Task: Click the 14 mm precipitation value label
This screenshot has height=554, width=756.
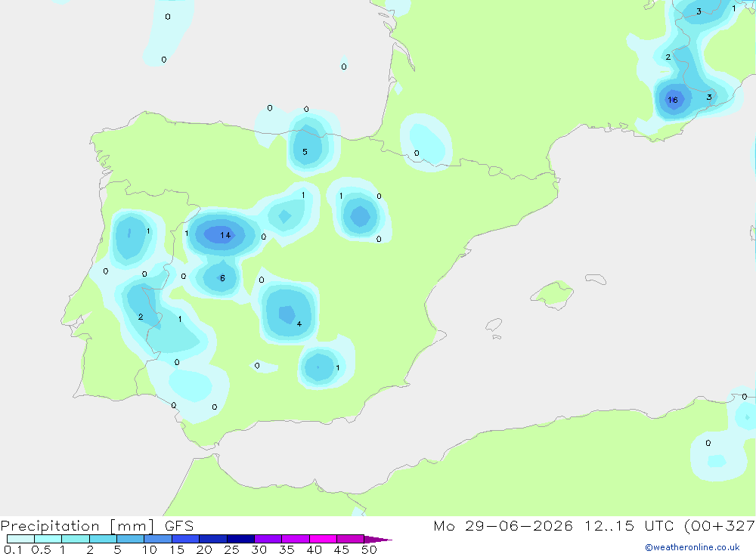Action: (225, 235)
